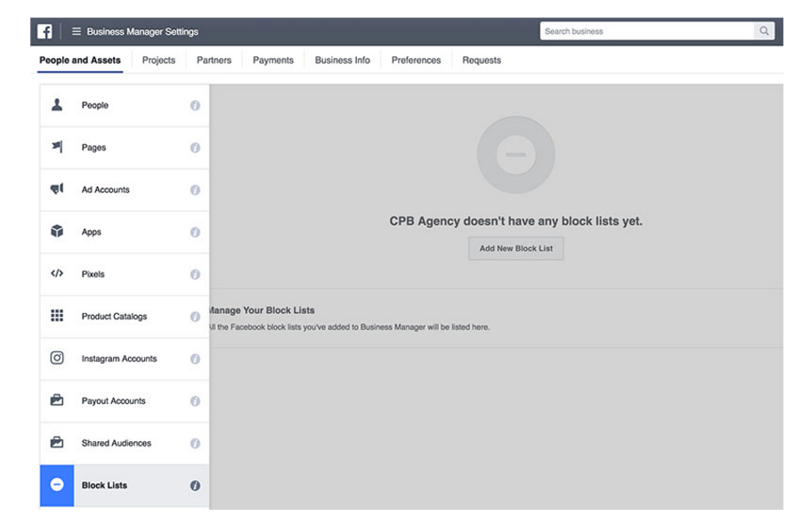This screenshot has height=532, width=810.
Task: Open the Partners tab
Action: pyautogui.click(x=214, y=60)
